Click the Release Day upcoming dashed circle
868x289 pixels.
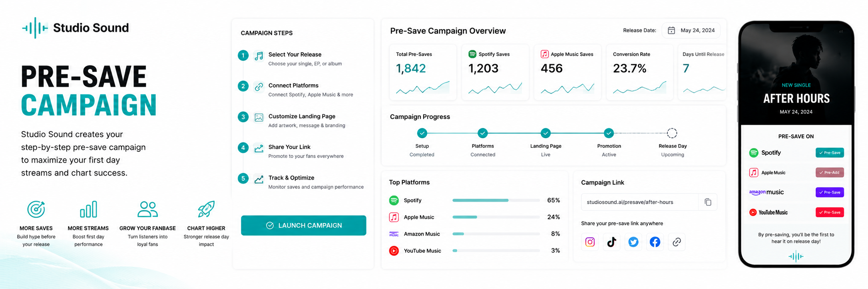coord(672,133)
